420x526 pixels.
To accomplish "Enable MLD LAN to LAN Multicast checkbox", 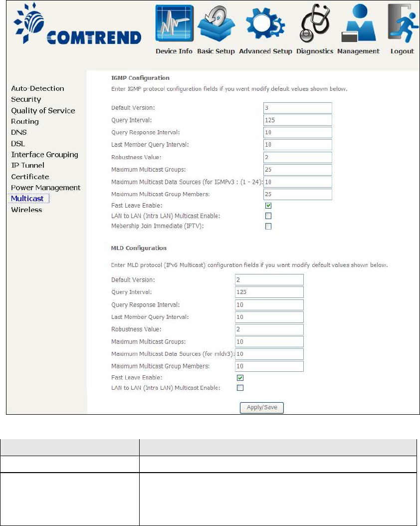I will 240,388.
